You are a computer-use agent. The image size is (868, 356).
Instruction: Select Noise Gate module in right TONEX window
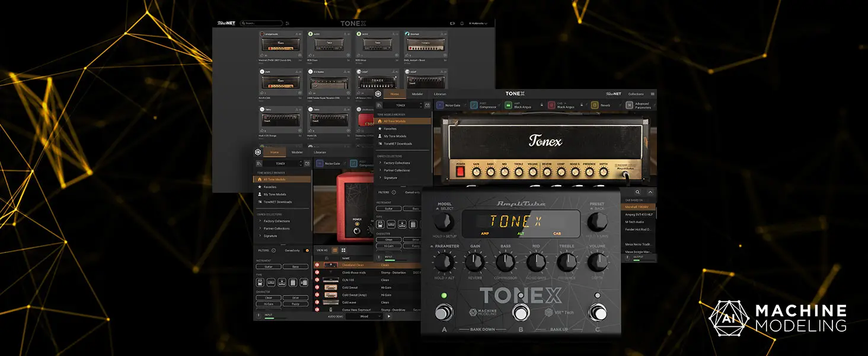click(x=449, y=105)
